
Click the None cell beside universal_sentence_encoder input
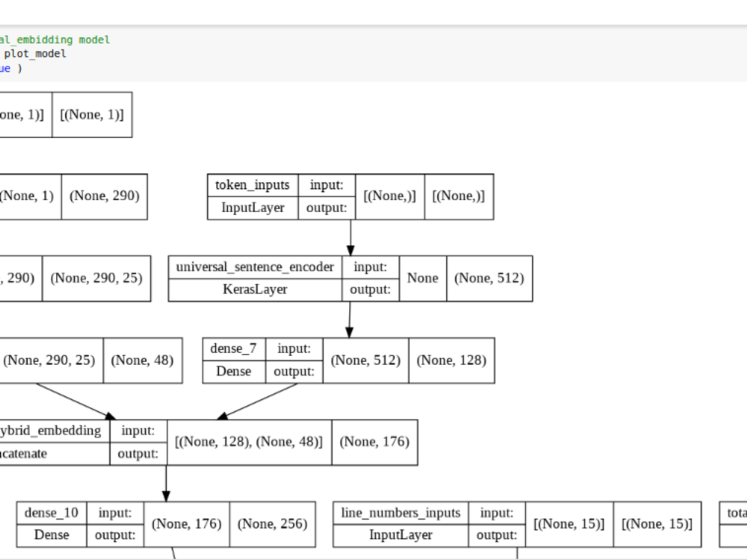[423, 279]
